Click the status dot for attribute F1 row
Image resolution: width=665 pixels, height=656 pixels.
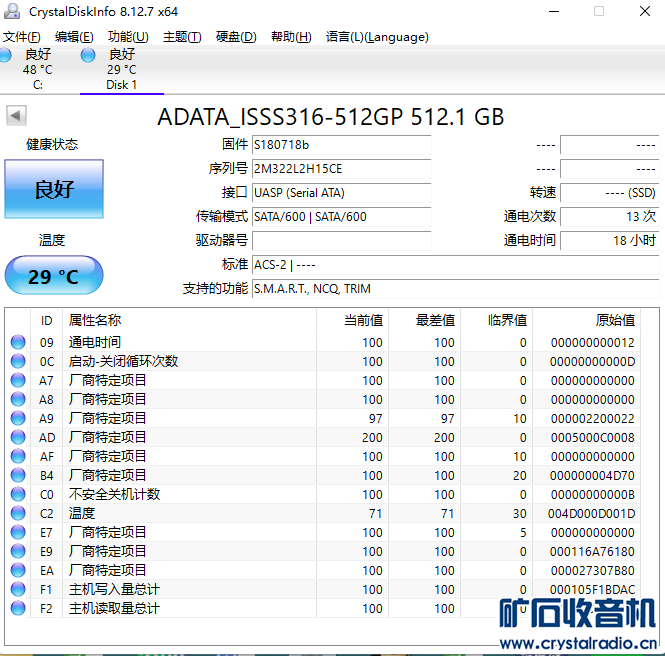click(x=18, y=589)
